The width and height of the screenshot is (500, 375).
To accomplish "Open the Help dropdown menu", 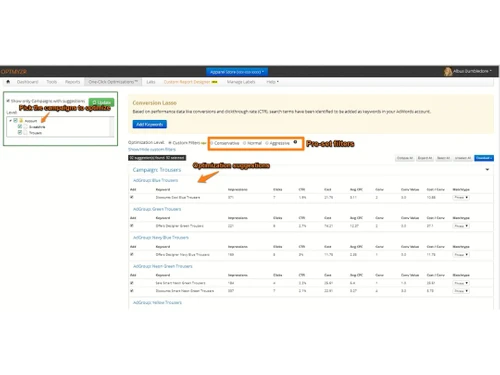I will (272, 82).
